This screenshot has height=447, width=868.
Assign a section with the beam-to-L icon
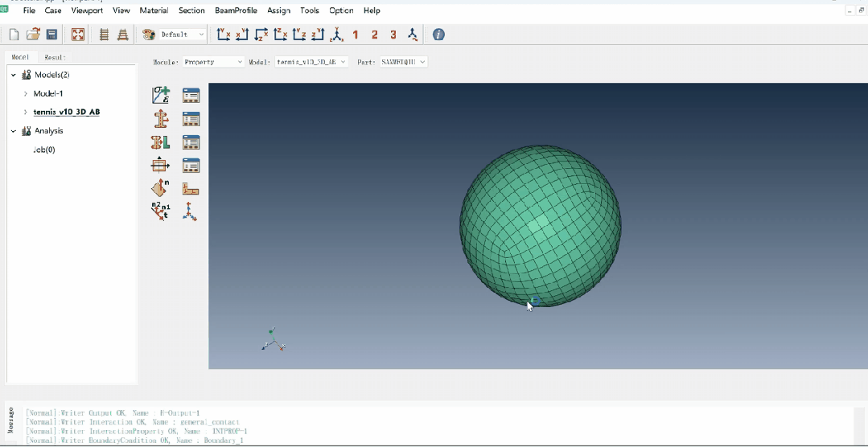161,142
